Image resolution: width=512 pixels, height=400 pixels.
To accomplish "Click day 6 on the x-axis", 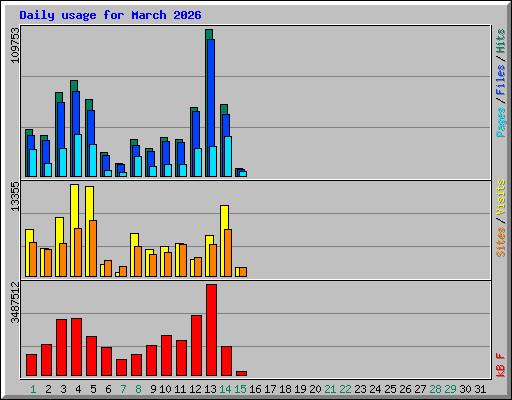I will (108, 389).
